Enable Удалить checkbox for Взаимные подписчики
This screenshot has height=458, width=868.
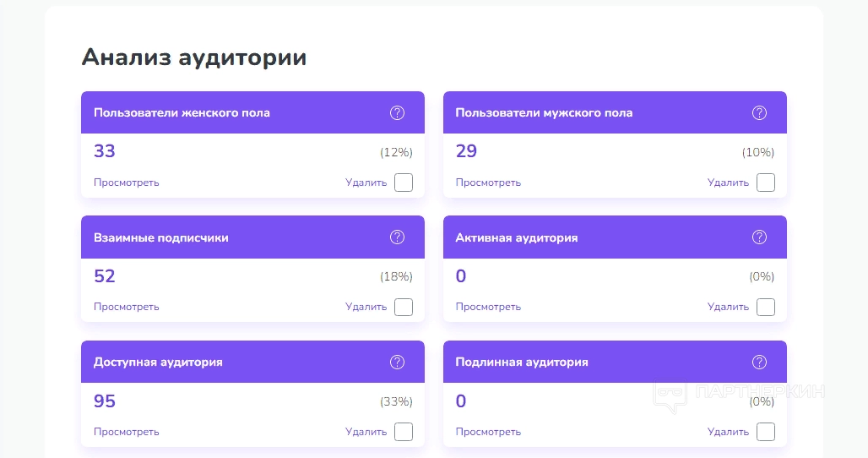click(404, 307)
